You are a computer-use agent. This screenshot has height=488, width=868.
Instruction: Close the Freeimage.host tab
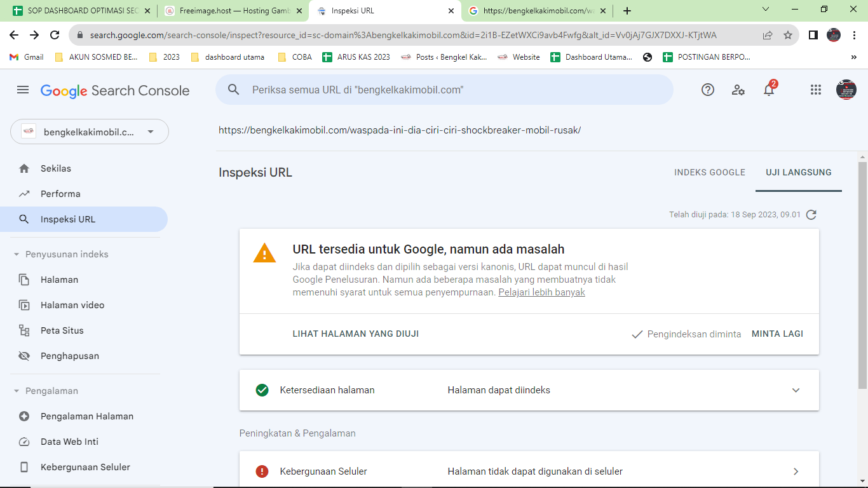[x=298, y=11]
